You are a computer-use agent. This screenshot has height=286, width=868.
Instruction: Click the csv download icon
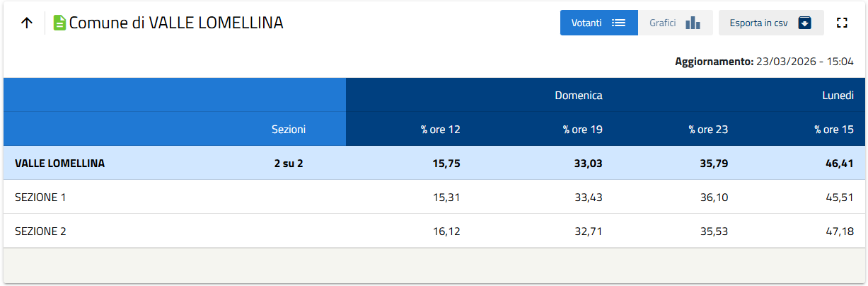(805, 23)
